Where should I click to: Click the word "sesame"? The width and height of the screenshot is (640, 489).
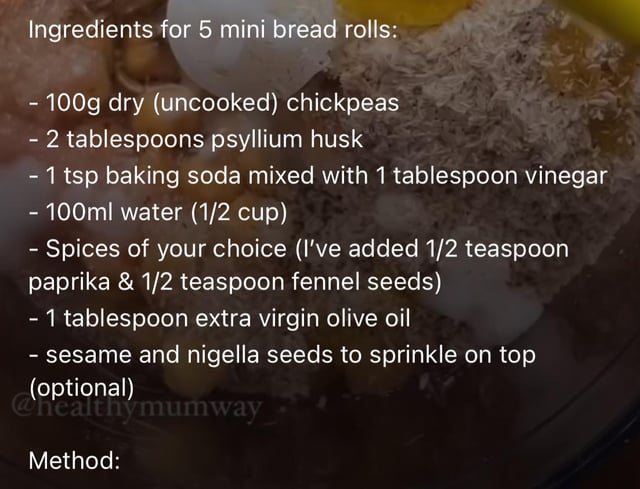coord(87,354)
